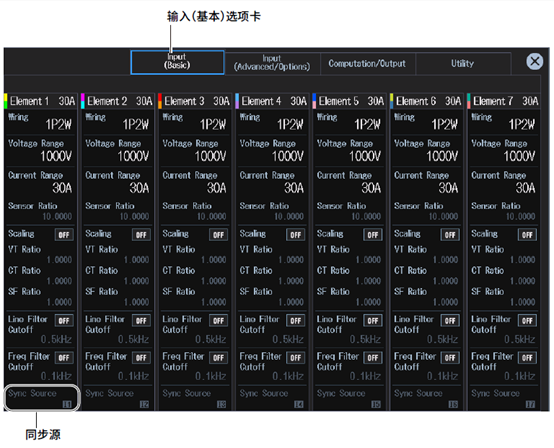554x448 pixels.
Task: Open the Computation/Output tab
Action: 367,64
